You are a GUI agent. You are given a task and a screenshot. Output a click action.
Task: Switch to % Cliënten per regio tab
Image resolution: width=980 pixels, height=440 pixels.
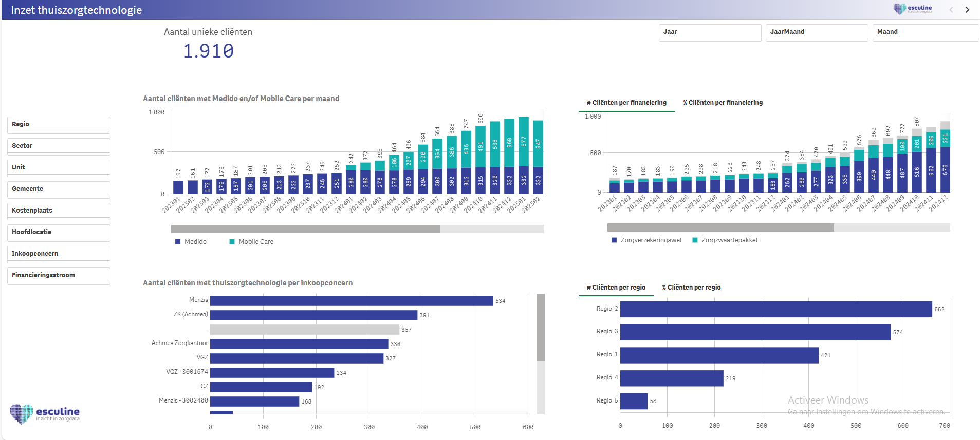[691, 288]
